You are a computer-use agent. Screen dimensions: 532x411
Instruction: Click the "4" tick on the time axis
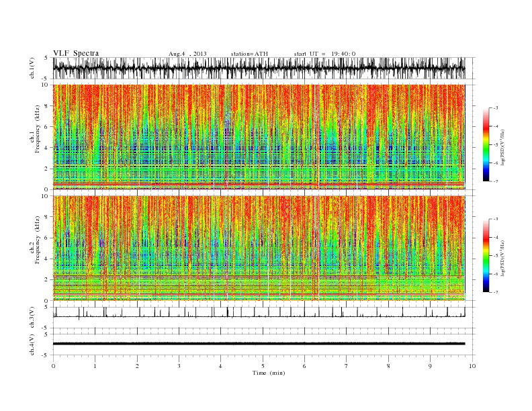(x=220, y=366)
